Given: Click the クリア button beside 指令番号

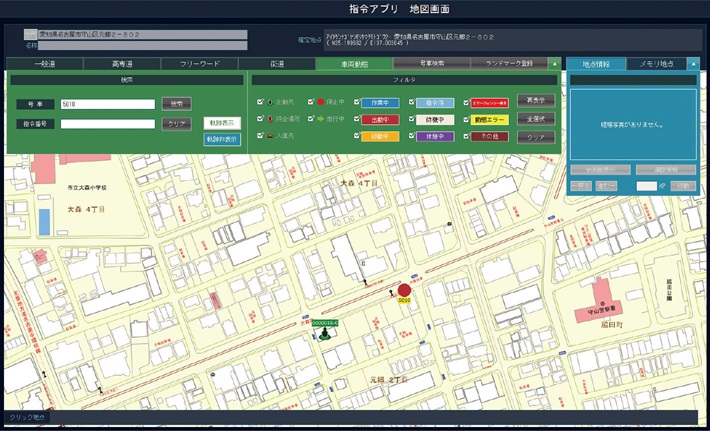Looking at the screenshot, I should pos(177,124).
